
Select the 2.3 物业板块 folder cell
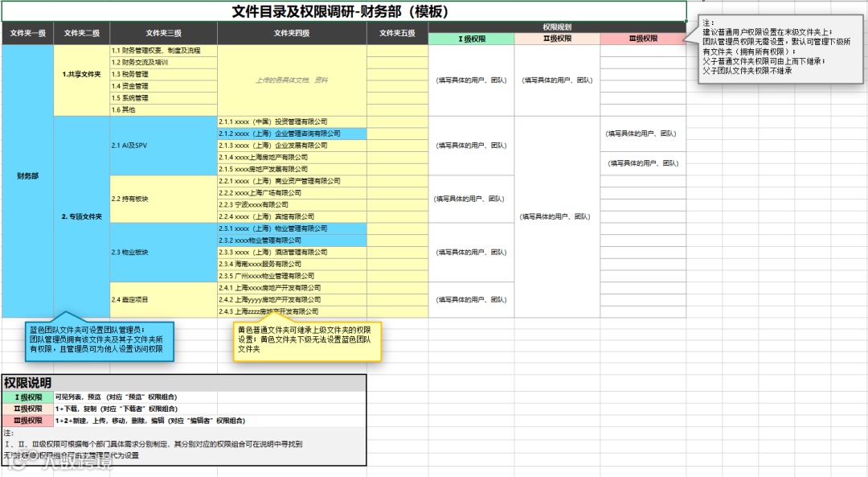pyautogui.click(x=163, y=252)
